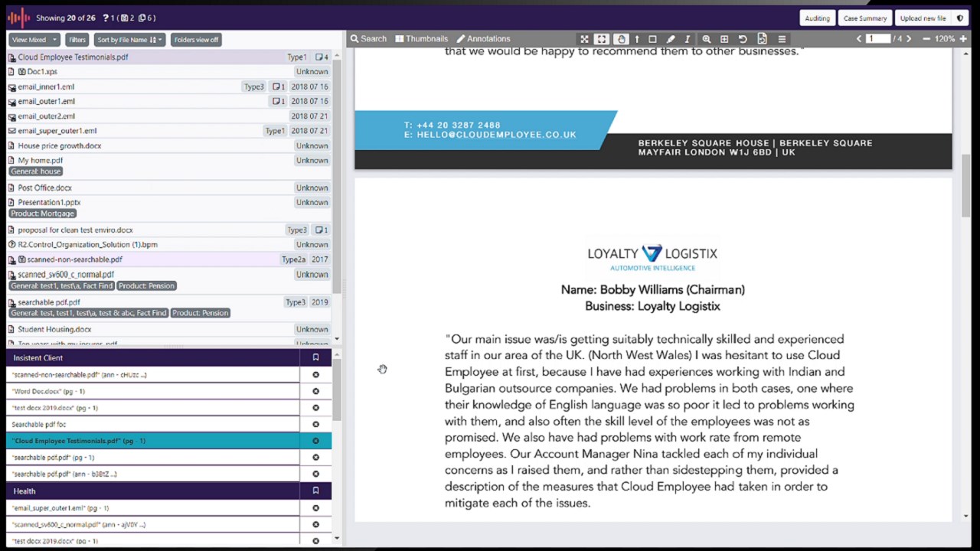Open the viewer hamburger menu

782,39
